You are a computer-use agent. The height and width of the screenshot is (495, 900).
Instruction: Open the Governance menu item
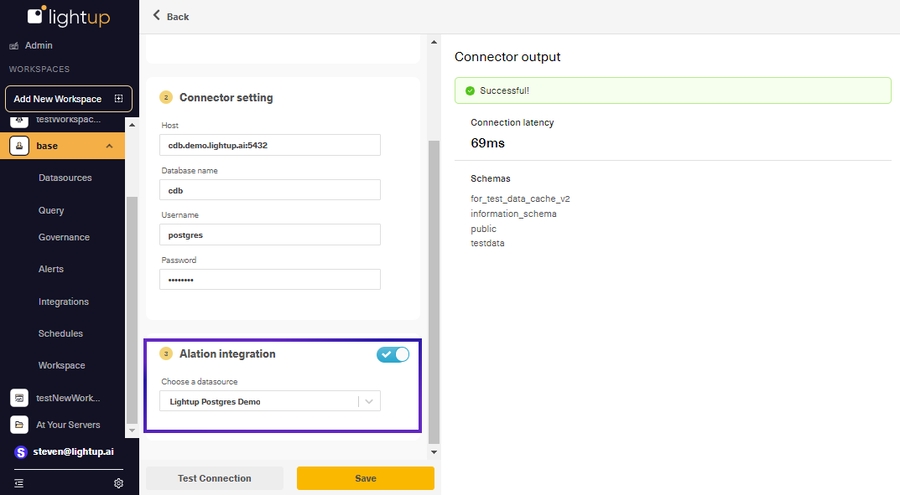coord(64,238)
